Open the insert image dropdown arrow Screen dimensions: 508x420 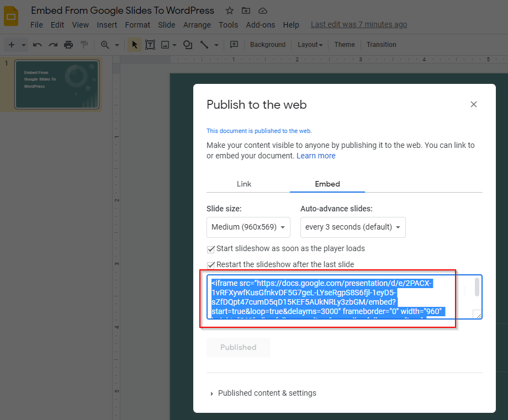tap(174, 45)
